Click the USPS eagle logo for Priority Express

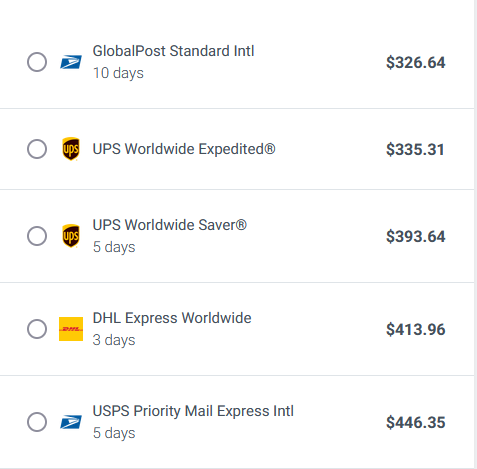click(71, 422)
